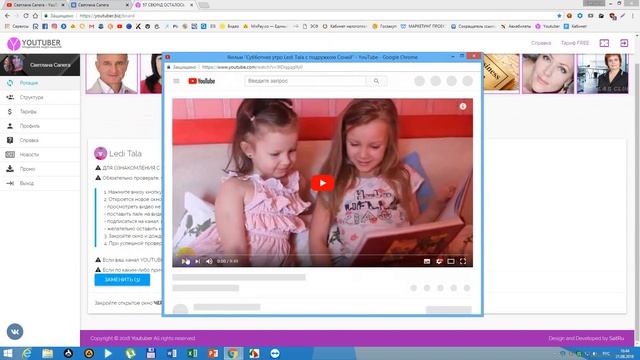
Task: Open Промо in the sidebar
Action: pyautogui.click(x=40, y=169)
